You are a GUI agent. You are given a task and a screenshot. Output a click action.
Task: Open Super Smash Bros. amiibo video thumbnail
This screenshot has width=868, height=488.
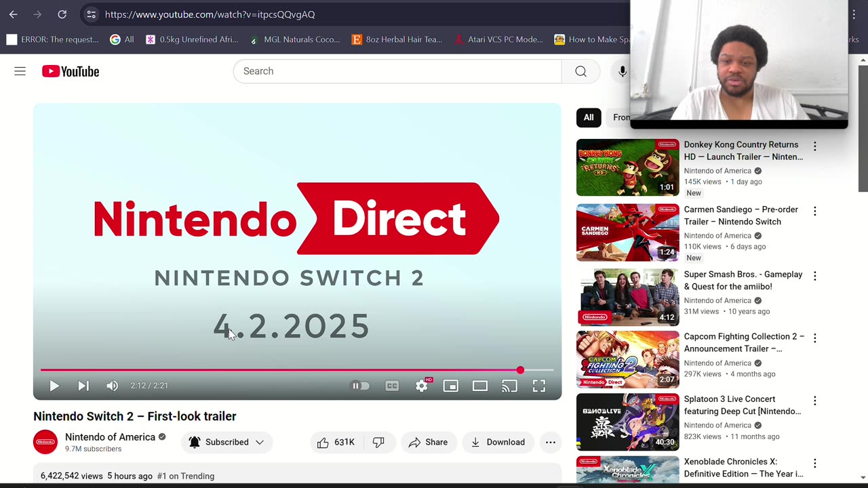(627, 297)
